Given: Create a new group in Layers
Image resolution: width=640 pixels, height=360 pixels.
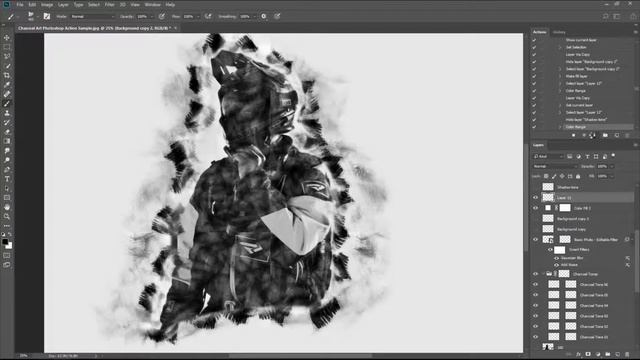Looking at the screenshot, I should click(608, 355).
